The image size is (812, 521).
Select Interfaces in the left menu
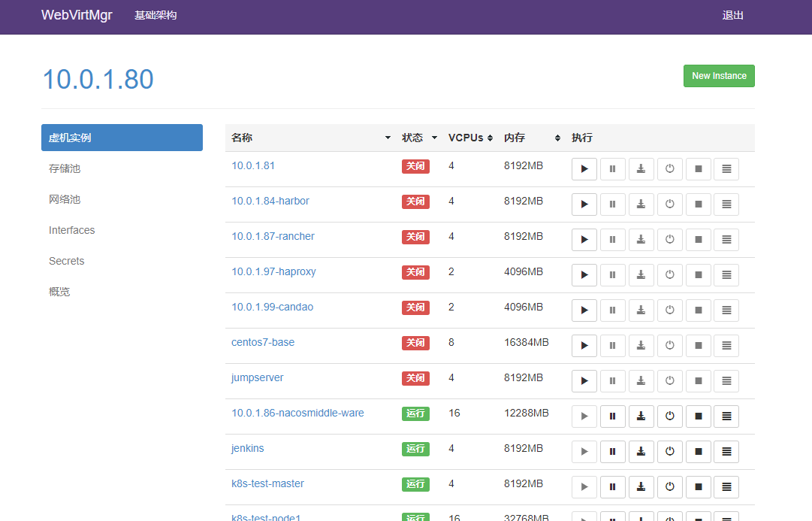pos(72,230)
